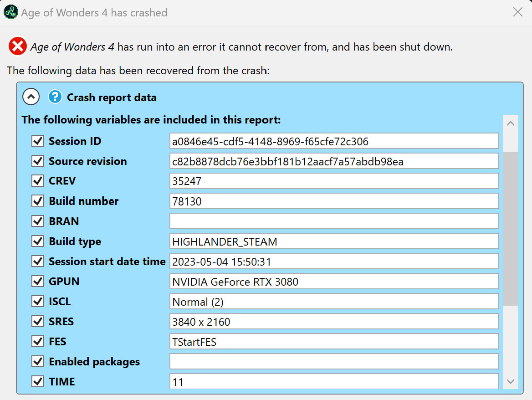The image size is (532, 400).
Task: Select the Session ID text field
Action: (x=334, y=141)
